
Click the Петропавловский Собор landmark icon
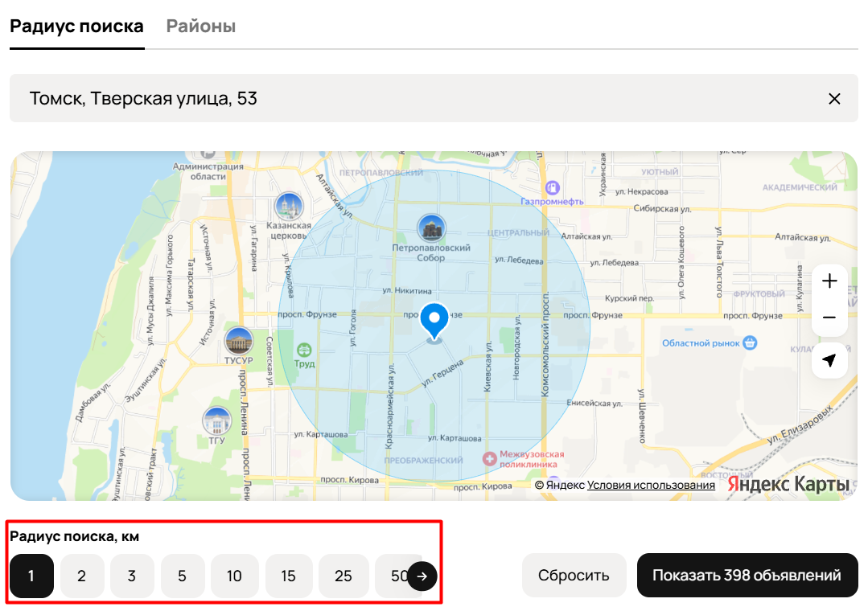431,228
